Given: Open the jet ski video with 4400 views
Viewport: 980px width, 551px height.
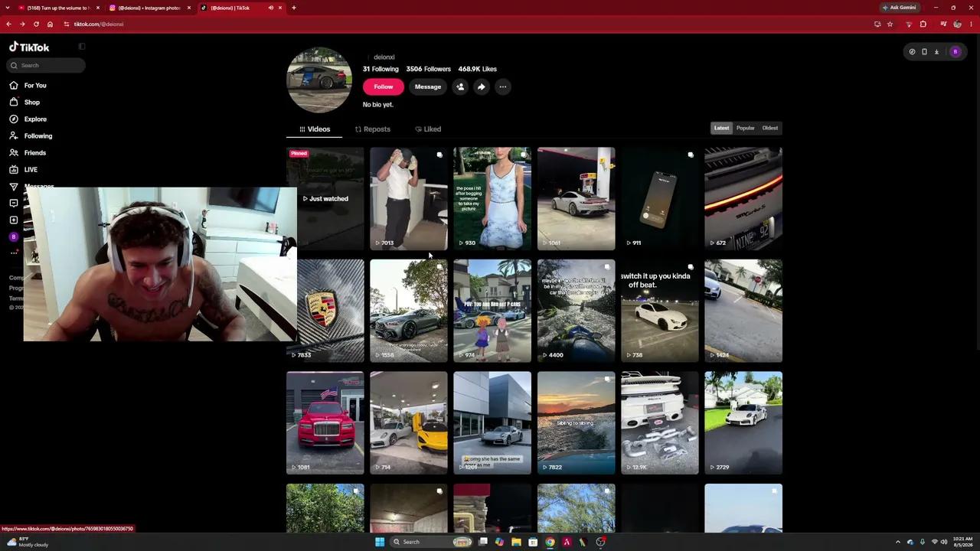Looking at the screenshot, I should click(577, 311).
